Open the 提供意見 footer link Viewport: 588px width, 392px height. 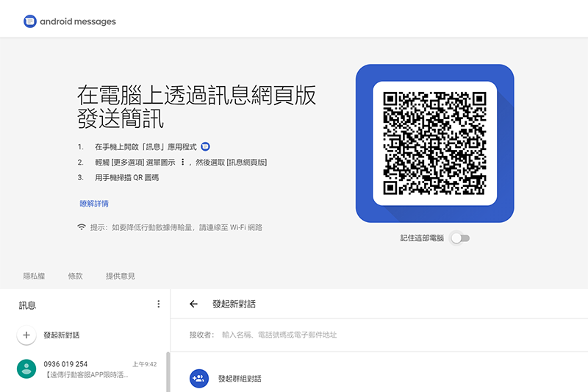(121, 276)
